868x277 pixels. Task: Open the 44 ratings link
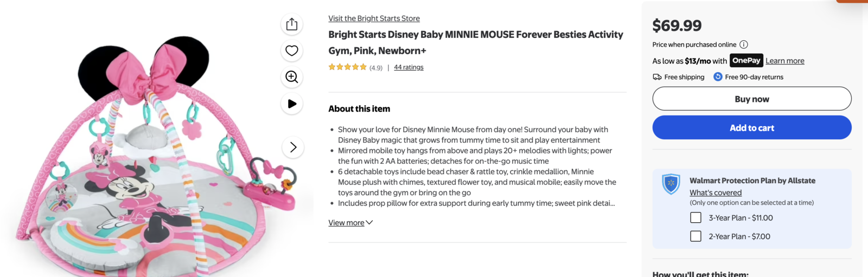409,67
